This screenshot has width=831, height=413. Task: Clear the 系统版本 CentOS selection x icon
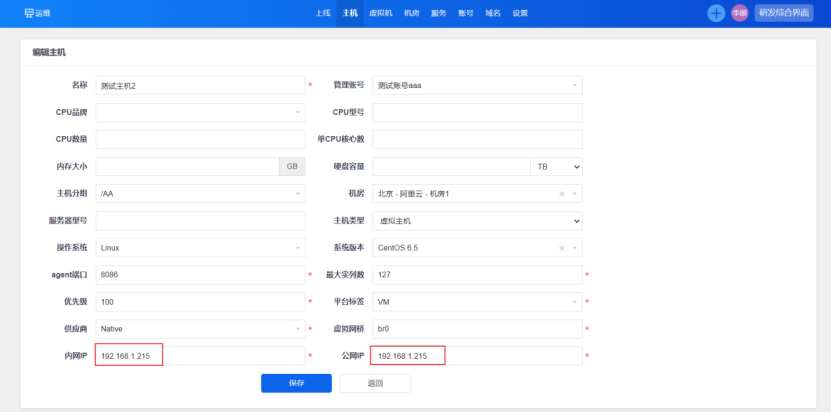coord(562,248)
